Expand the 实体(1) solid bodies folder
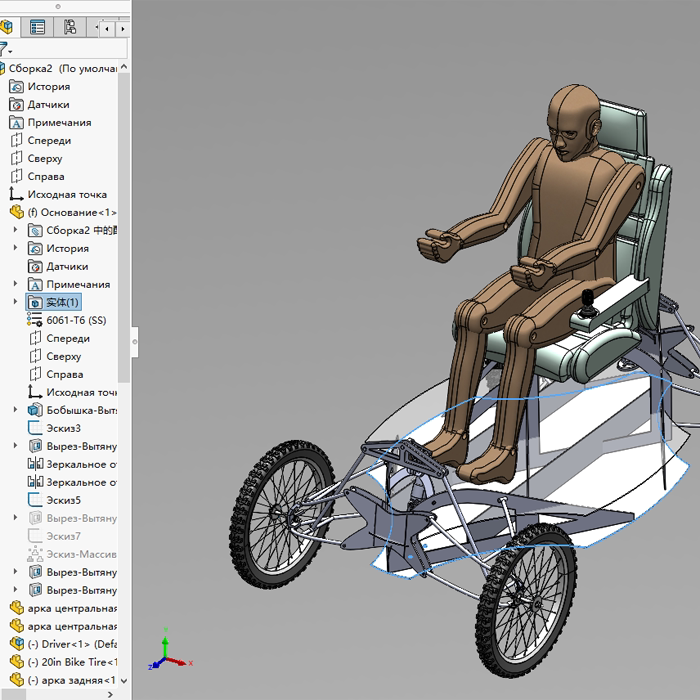This screenshot has height=700, width=700. point(15,302)
